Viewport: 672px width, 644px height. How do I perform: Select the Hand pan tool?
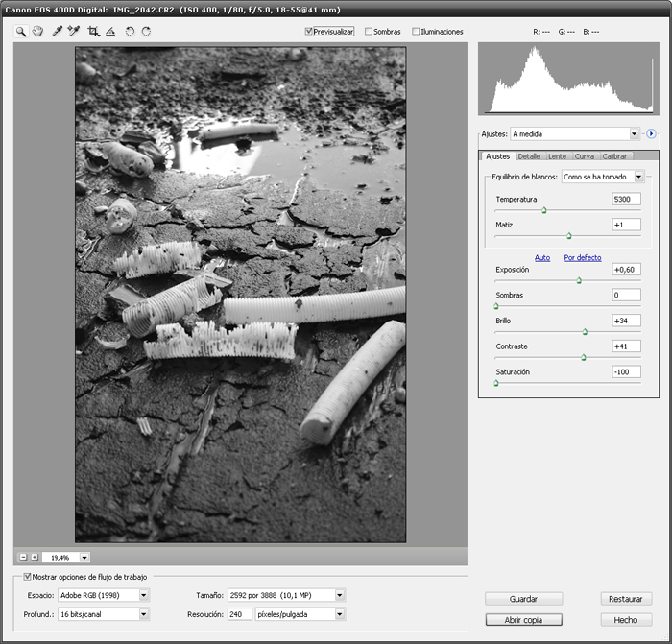coord(37,32)
